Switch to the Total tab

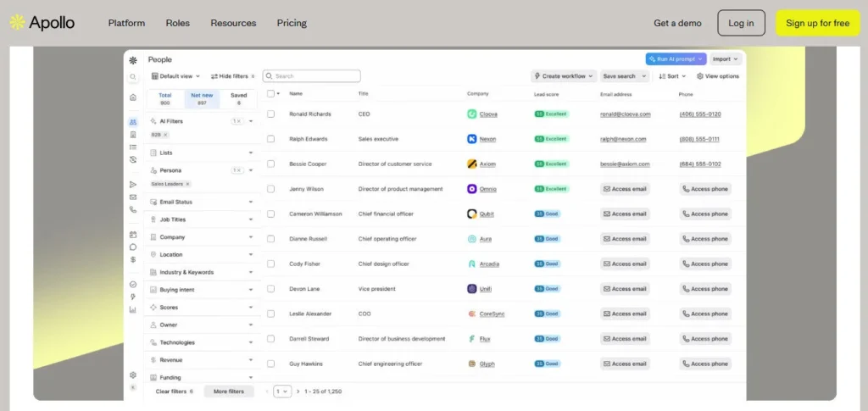tap(165, 99)
